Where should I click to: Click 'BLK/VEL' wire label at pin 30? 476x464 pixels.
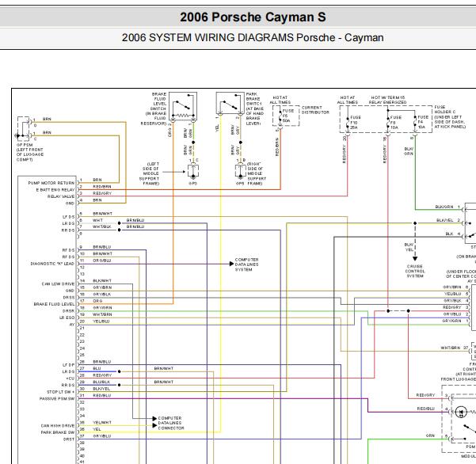coord(101,389)
